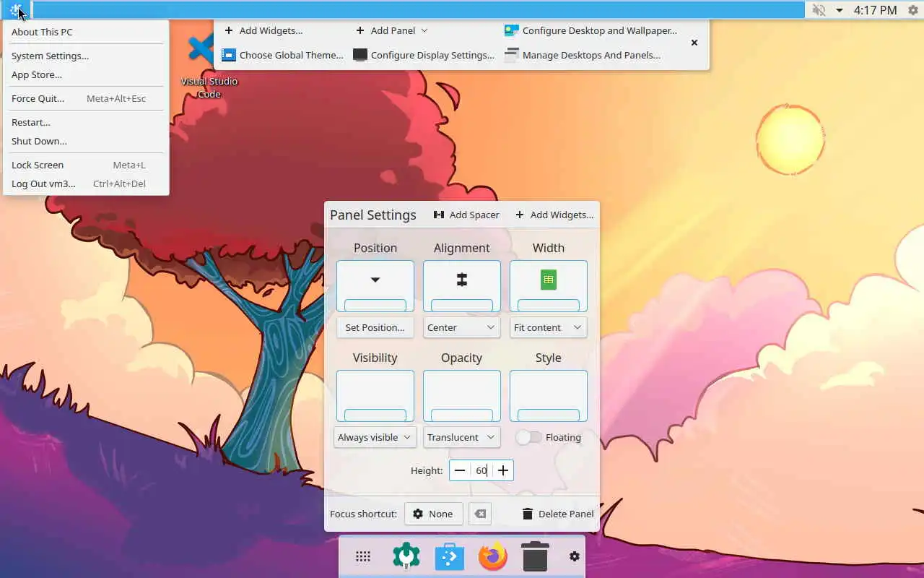Open the green gear settings dock icon
Screen dimensions: 924x578
pyautogui.click(x=406, y=556)
